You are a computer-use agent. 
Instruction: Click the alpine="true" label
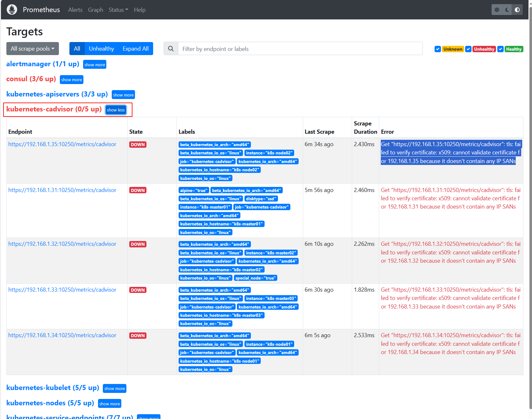pyautogui.click(x=194, y=190)
